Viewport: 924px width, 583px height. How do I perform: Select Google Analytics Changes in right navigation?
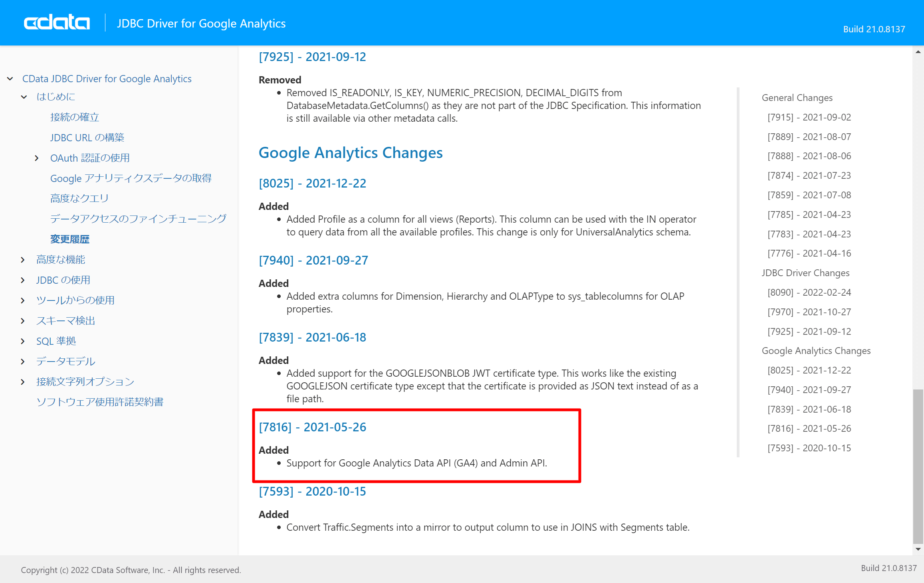click(x=816, y=350)
